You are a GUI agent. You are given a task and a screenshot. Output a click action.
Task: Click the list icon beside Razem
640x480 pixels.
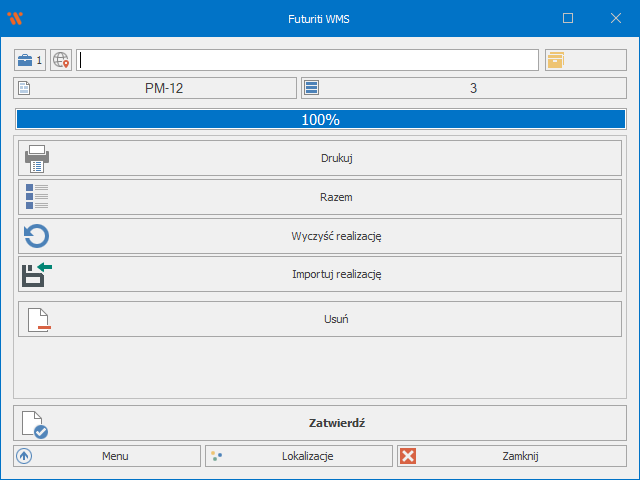click(x=37, y=197)
